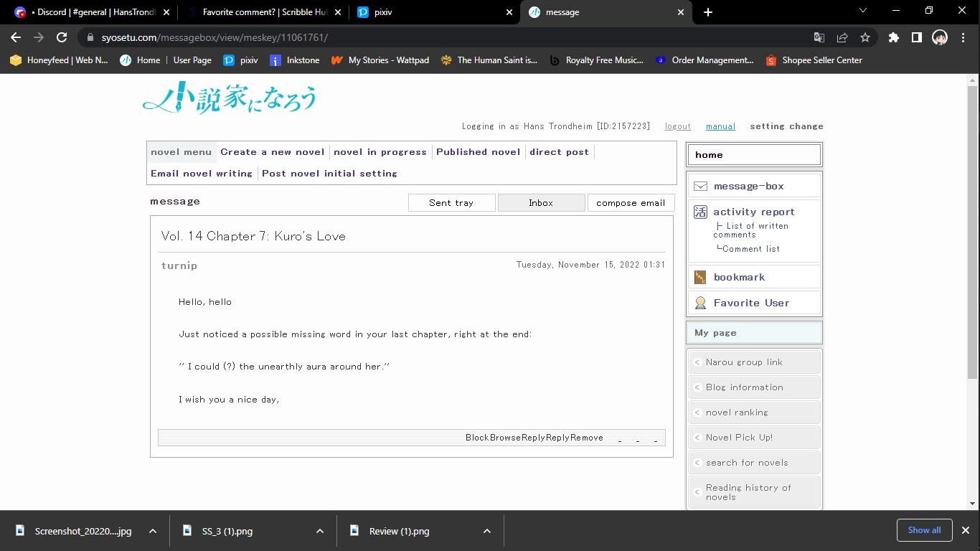Open dropdown arrow for Review (1).png download
Viewport: 980px width, 551px height.
coord(487,531)
